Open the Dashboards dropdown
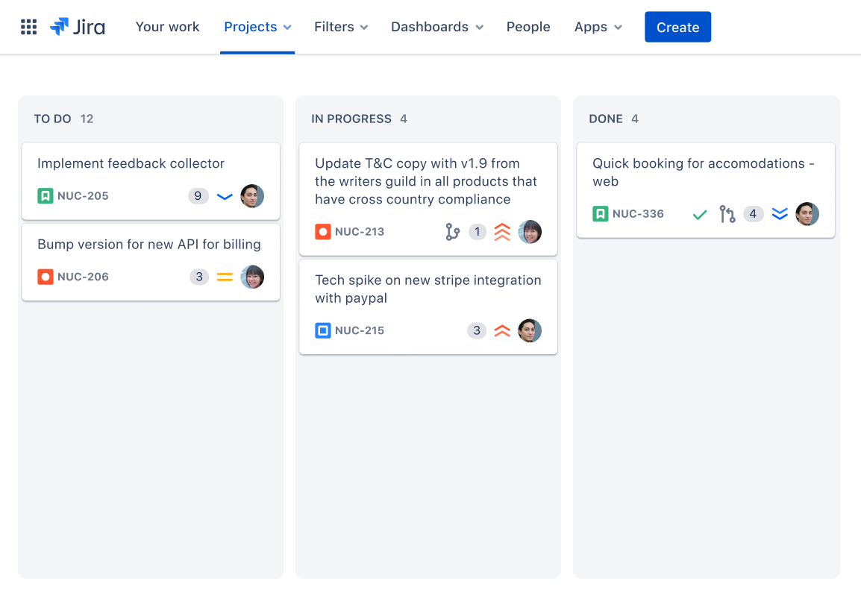Viewport: 861px width, 616px height. pos(436,27)
